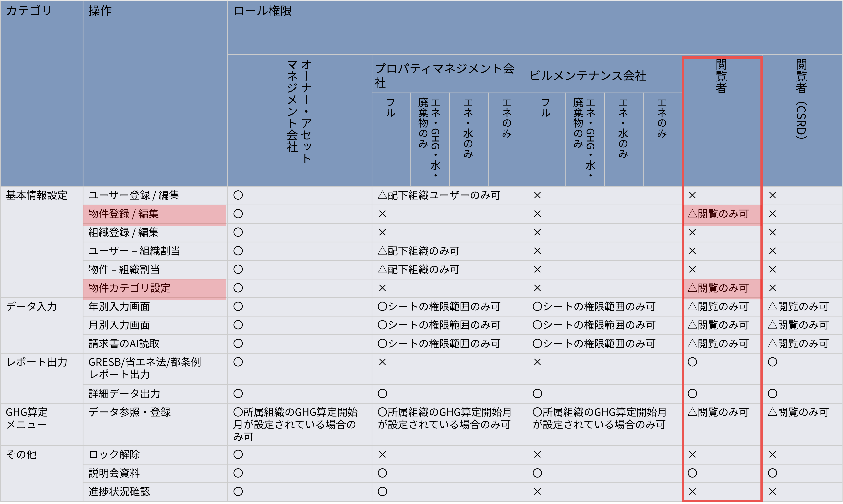Screen dimensions: 843x504
Task: Select the × mark for 進捗状況確認 under ビルメンテナンス会社
Action: [537, 491]
